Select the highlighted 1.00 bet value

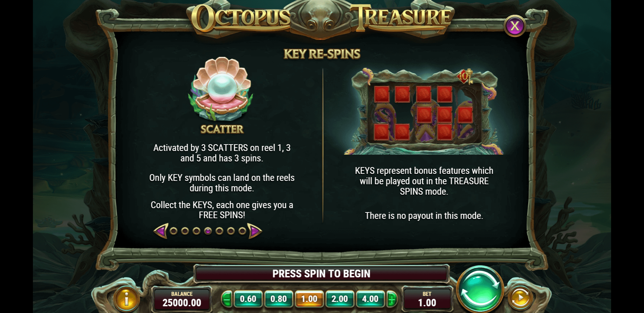309,299
